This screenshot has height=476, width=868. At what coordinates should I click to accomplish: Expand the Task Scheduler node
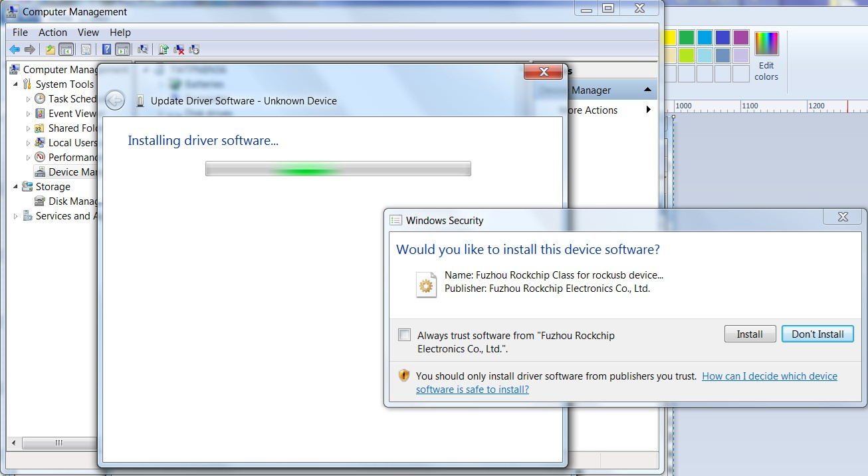point(28,99)
